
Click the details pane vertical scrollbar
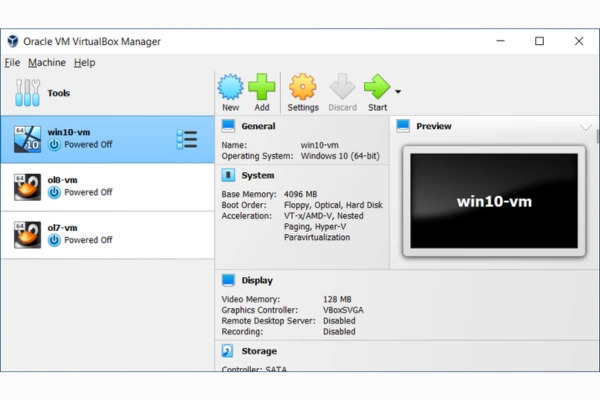pyautogui.click(x=597, y=137)
